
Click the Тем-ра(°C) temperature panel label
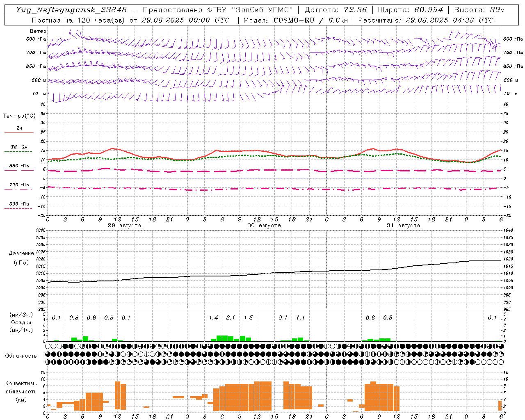pyautogui.click(x=19, y=116)
